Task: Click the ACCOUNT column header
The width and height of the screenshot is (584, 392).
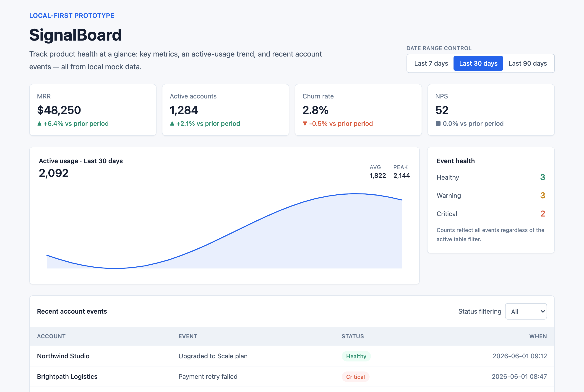Action: pos(51,336)
